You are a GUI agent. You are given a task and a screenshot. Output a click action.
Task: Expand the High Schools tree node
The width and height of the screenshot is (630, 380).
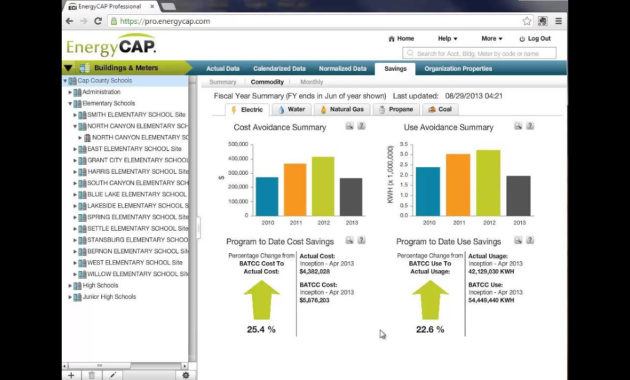[70, 286]
